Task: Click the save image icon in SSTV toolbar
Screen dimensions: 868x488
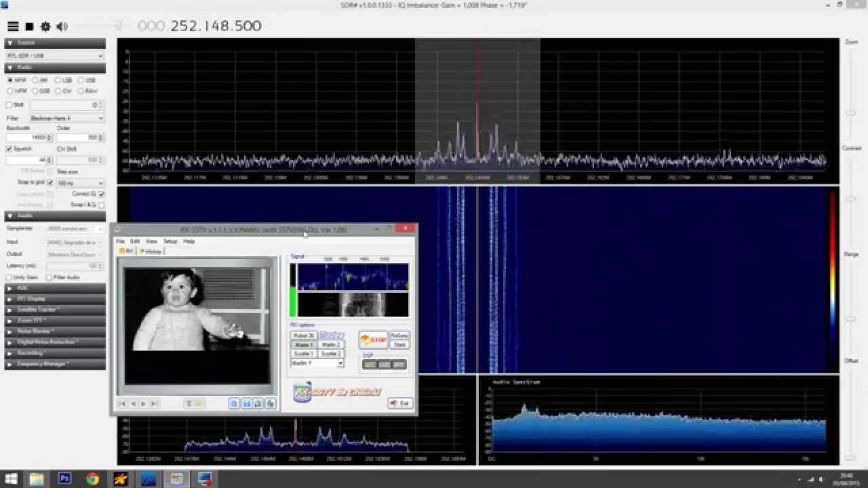Action: (247, 403)
